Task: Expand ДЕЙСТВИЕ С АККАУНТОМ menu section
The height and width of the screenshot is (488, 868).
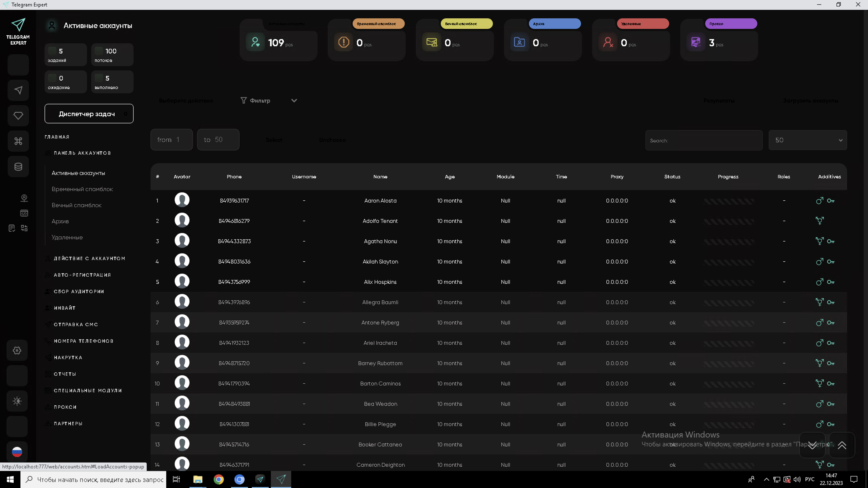Action: click(x=89, y=258)
